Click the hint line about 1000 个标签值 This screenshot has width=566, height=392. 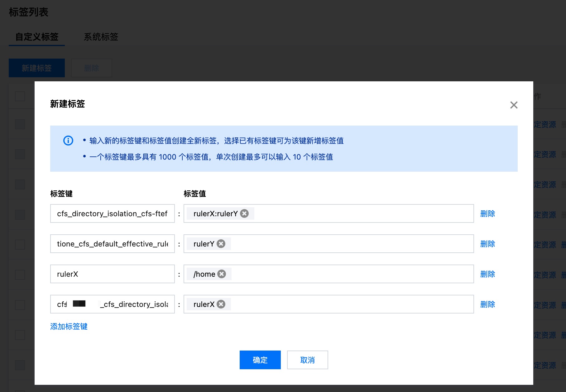pos(211,157)
